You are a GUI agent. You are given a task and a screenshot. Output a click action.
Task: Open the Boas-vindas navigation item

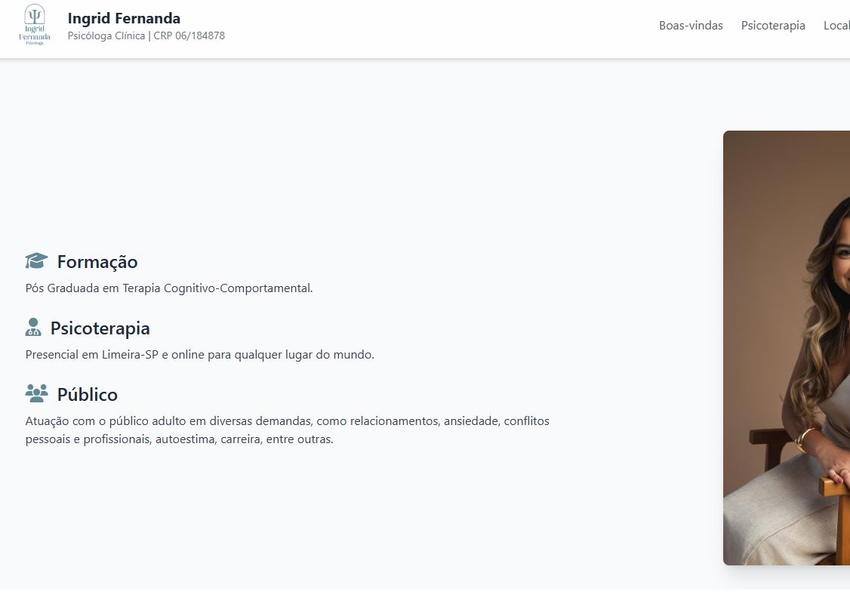(x=691, y=26)
